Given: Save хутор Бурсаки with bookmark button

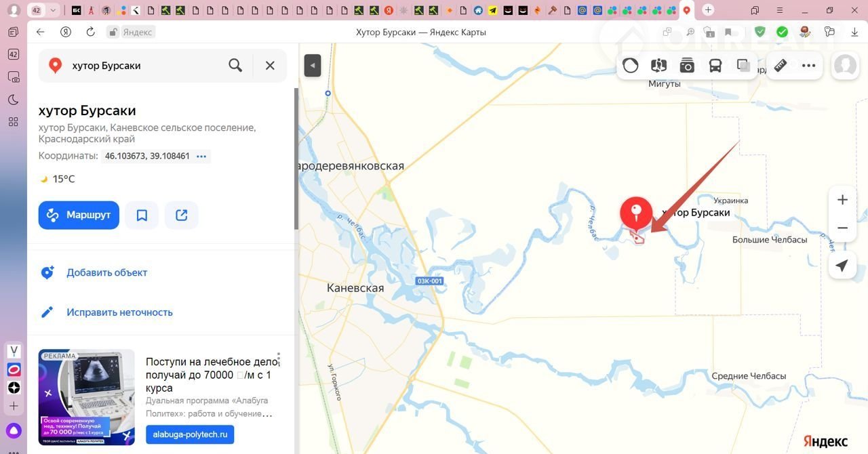Looking at the screenshot, I should [x=142, y=215].
